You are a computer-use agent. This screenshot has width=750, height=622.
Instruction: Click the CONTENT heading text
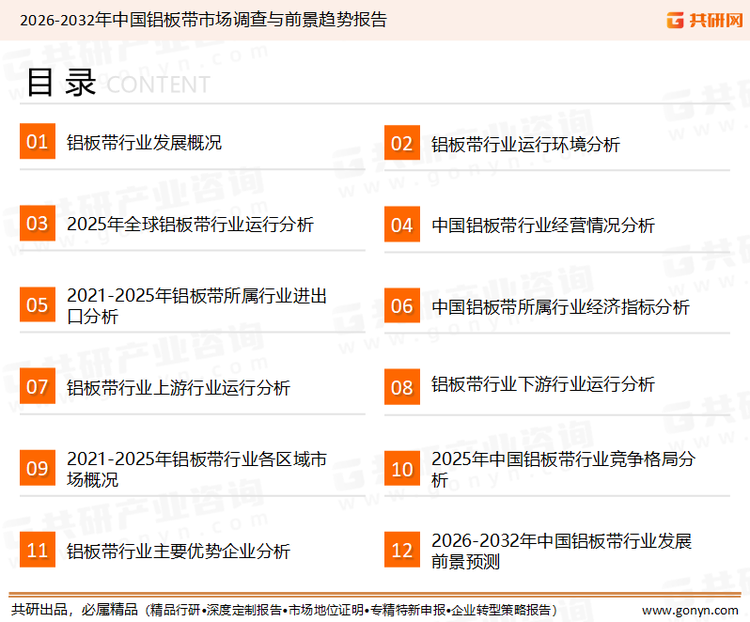[x=158, y=85]
